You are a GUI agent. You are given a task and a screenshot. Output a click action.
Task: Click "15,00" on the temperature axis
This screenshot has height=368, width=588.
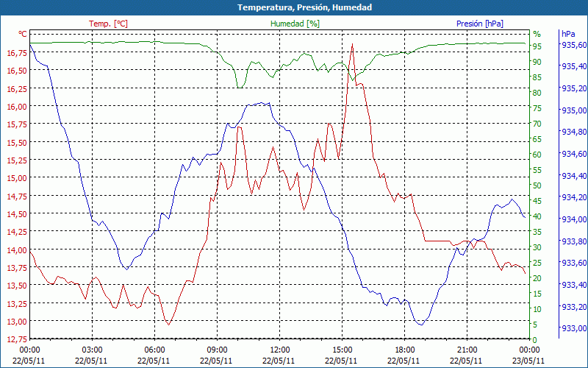coord(17,178)
